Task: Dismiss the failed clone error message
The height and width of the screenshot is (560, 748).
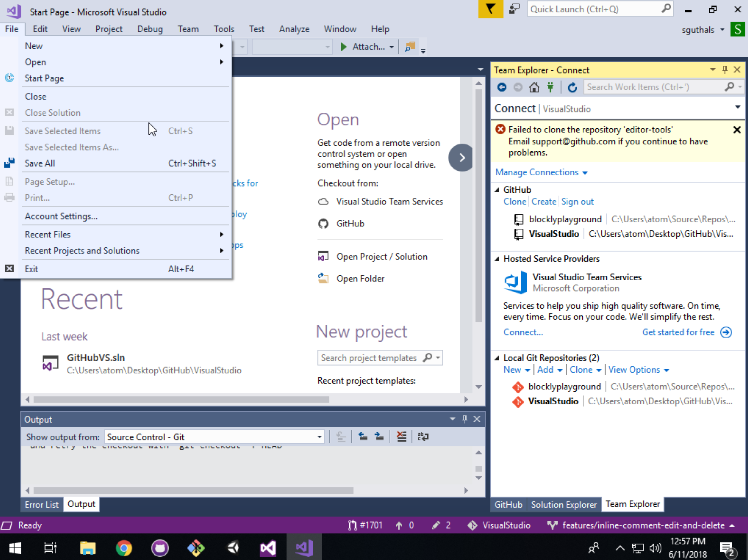Action: (x=737, y=130)
